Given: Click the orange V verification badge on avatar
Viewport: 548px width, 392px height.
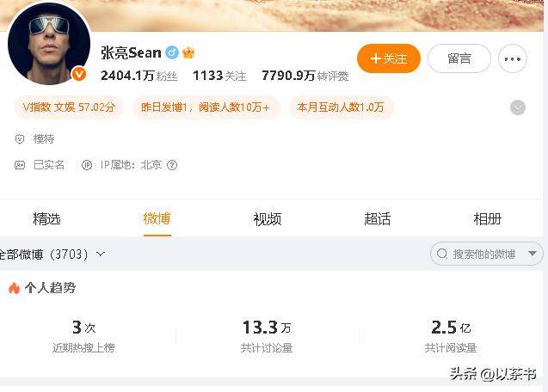Looking at the screenshot, I should tap(79, 74).
